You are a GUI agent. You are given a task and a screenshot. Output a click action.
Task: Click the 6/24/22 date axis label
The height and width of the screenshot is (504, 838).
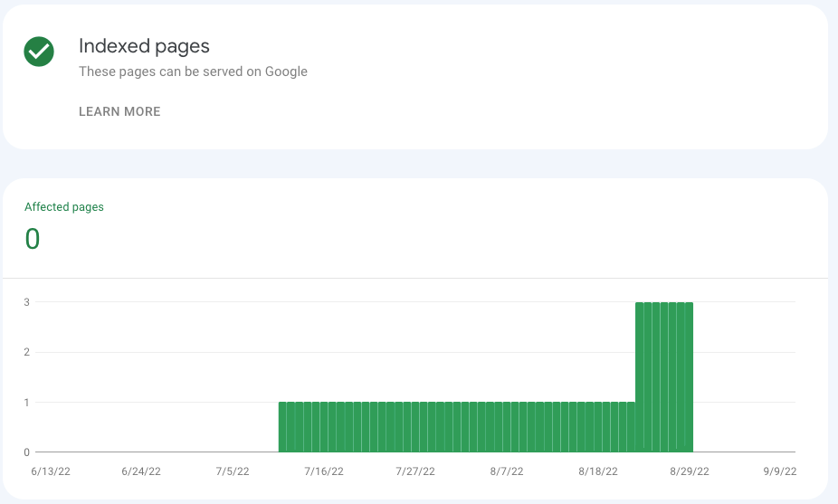(x=141, y=471)
